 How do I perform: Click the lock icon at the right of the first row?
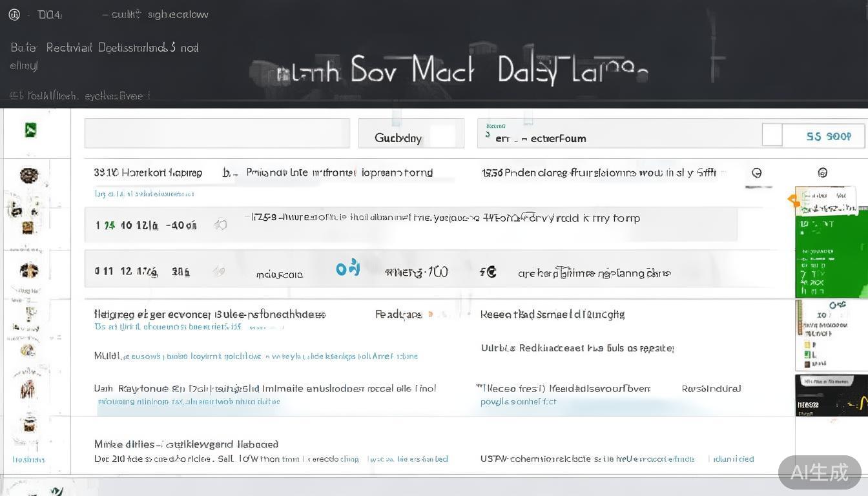[x=822, y=172]
